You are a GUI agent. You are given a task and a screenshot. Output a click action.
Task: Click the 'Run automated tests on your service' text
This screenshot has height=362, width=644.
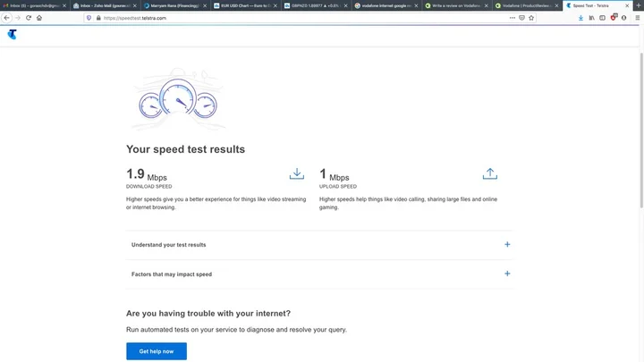[236, 330]
